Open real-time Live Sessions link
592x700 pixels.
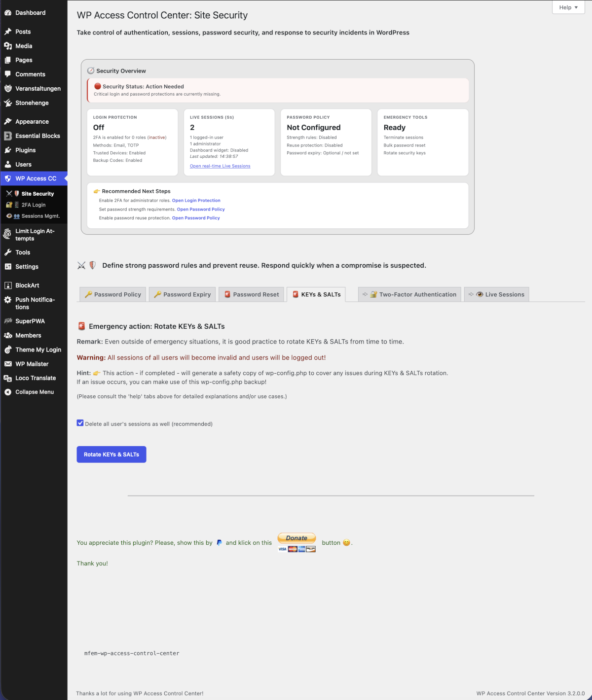(x=220, y=166)
